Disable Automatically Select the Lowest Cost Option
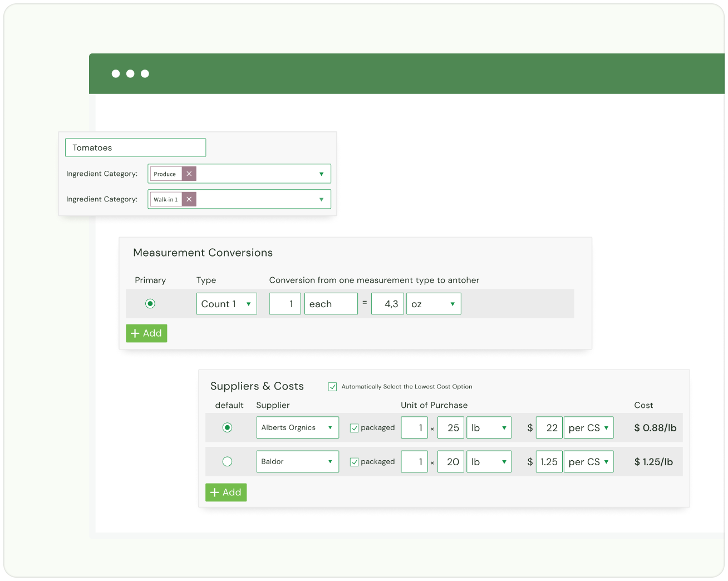Image resolution: width=728 pixels, height=581 pixels. pos(332,386)
